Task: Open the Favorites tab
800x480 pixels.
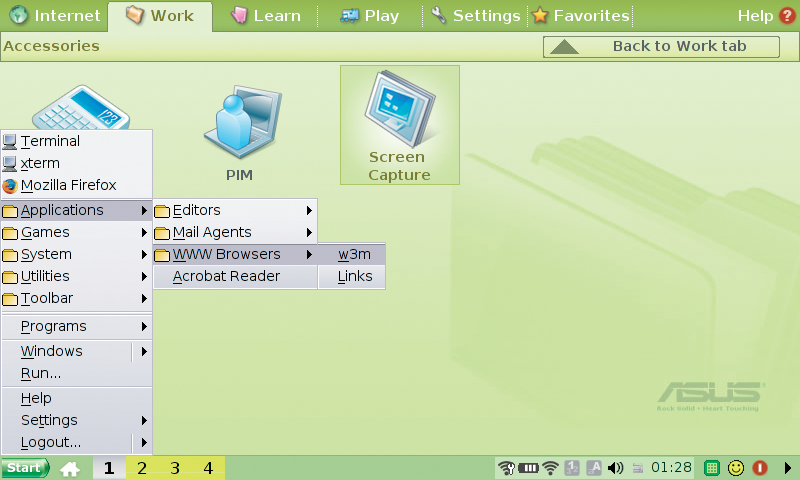Action: click(x=581, y=16)
